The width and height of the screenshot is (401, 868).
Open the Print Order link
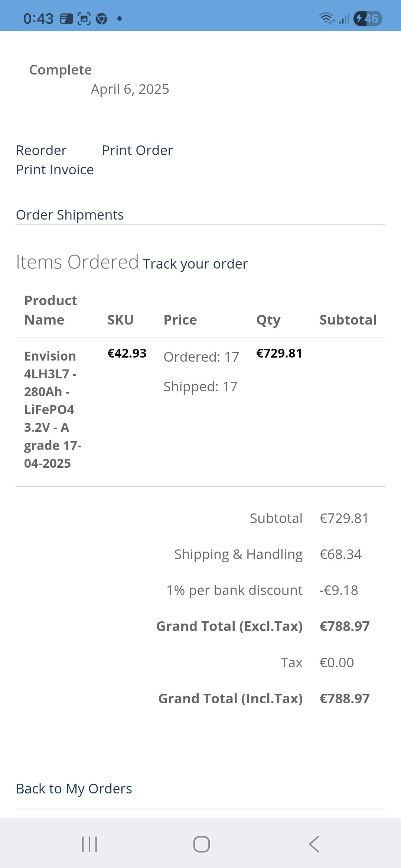pyautogui.click(x=137, y=150)
